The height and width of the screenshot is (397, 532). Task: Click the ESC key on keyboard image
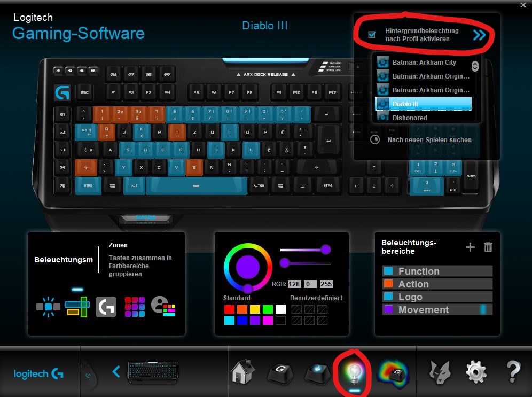coord(85,92)
